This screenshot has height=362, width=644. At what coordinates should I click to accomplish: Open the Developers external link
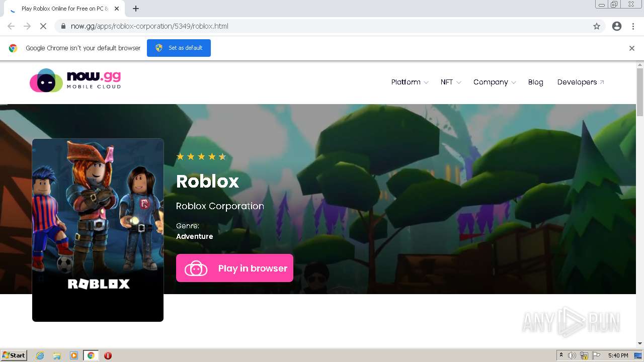[581, 82]
